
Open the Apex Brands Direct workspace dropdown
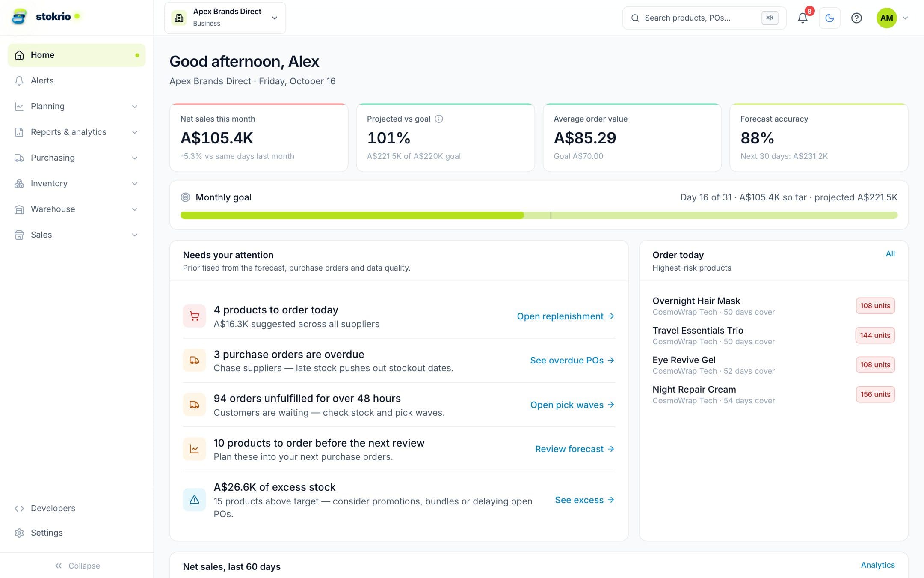click(225, 18)
